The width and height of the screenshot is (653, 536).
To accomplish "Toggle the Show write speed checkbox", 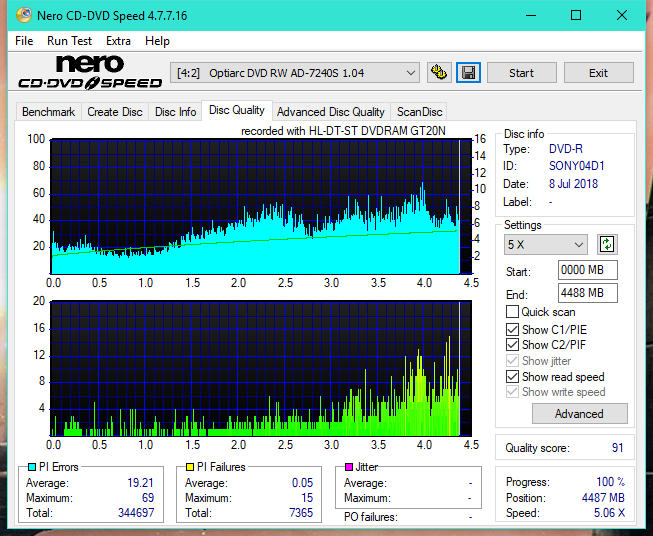I will 512,391.
